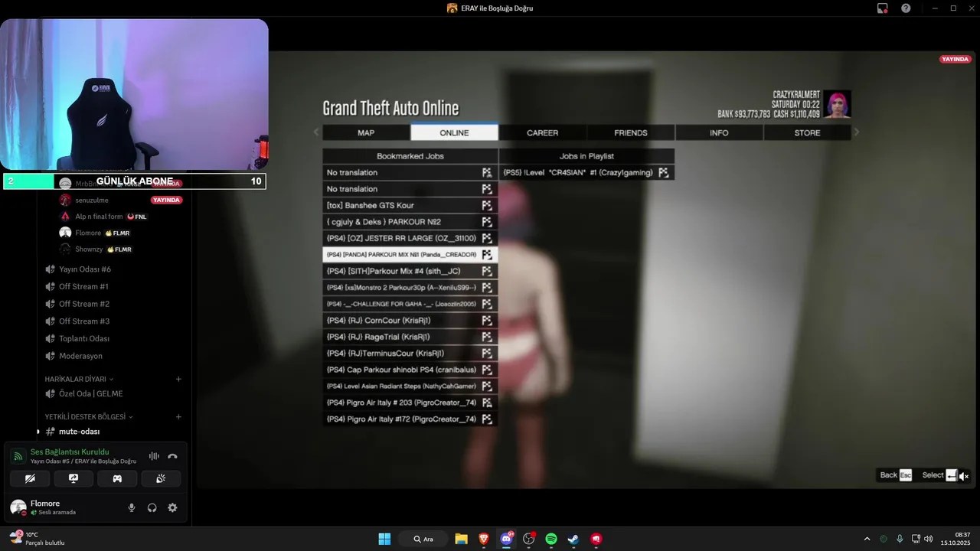Collapse the YETKİLİ DESTEK BÖLGESİ category
The height and width of the screenshot is (551, 980).
(x=89, y=417)
